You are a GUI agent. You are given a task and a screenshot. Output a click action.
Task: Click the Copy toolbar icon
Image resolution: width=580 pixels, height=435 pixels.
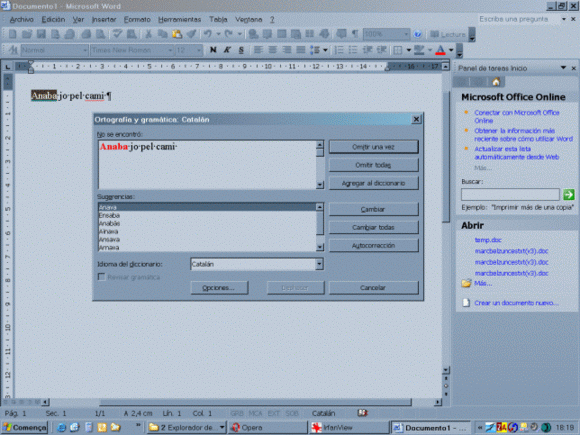[162, 34]
